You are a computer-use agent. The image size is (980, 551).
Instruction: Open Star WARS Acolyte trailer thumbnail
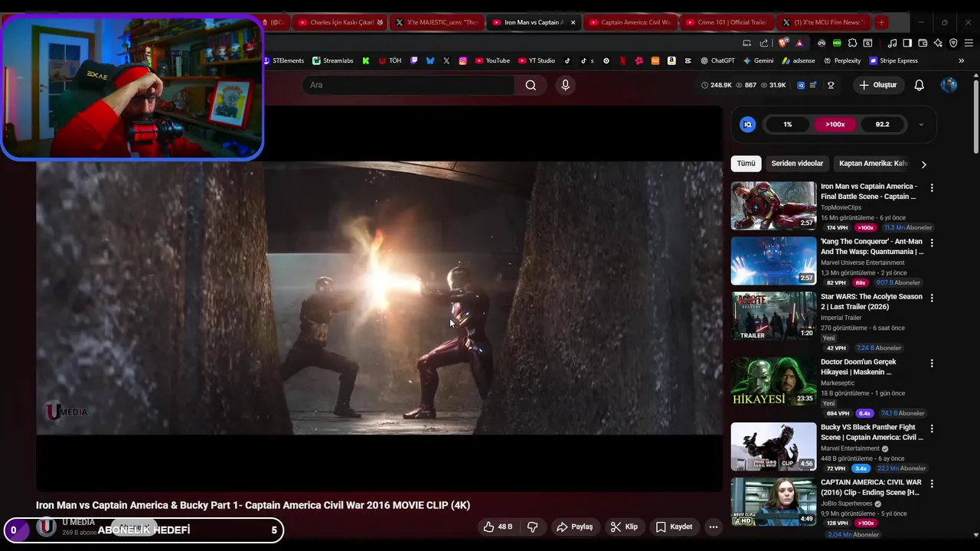[x=773, y=315]
